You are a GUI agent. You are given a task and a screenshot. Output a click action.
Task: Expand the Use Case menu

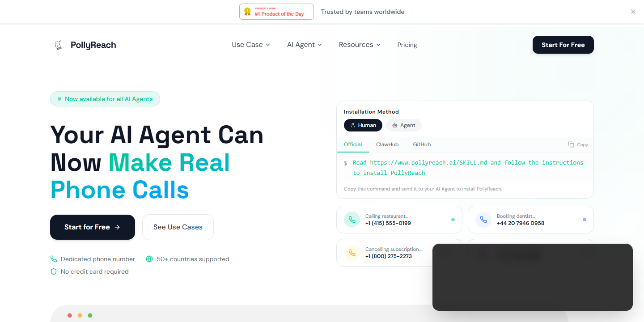click(251, 45)
